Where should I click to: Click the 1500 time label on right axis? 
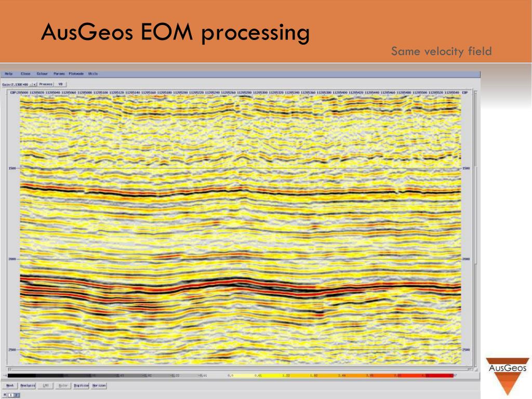coord(466,168)
